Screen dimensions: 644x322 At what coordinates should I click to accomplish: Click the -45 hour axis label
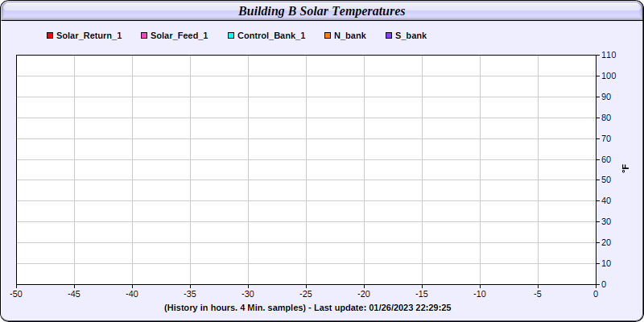pos(74,294)
